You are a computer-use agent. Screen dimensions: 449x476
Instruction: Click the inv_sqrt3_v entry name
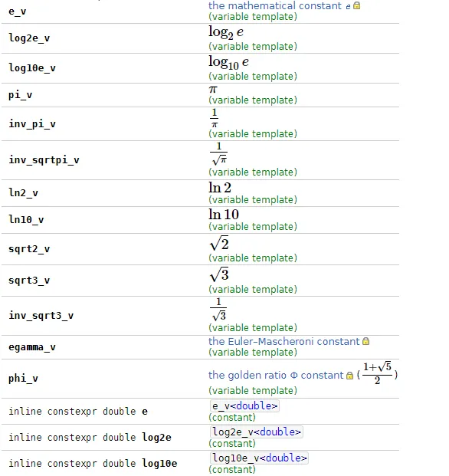[x=41, y=316]
